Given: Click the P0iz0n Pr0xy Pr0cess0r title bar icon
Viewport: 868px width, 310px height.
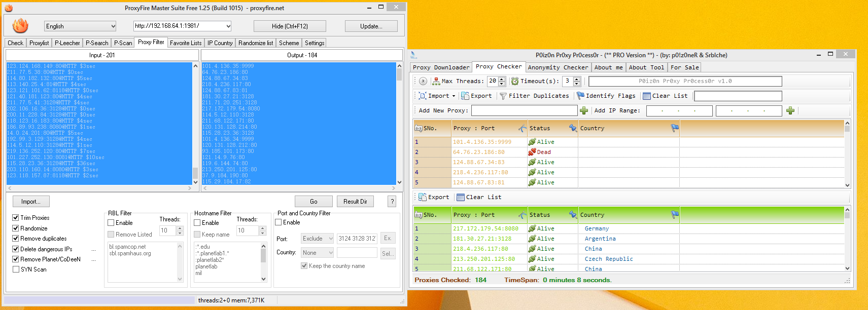Looking at the screenshot, I should (x=414, y=55).
